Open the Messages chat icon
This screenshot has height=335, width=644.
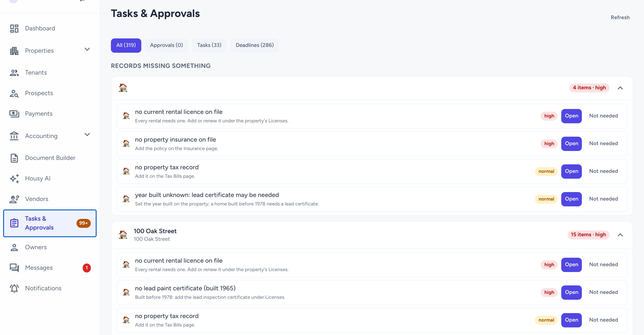point(14,268)
